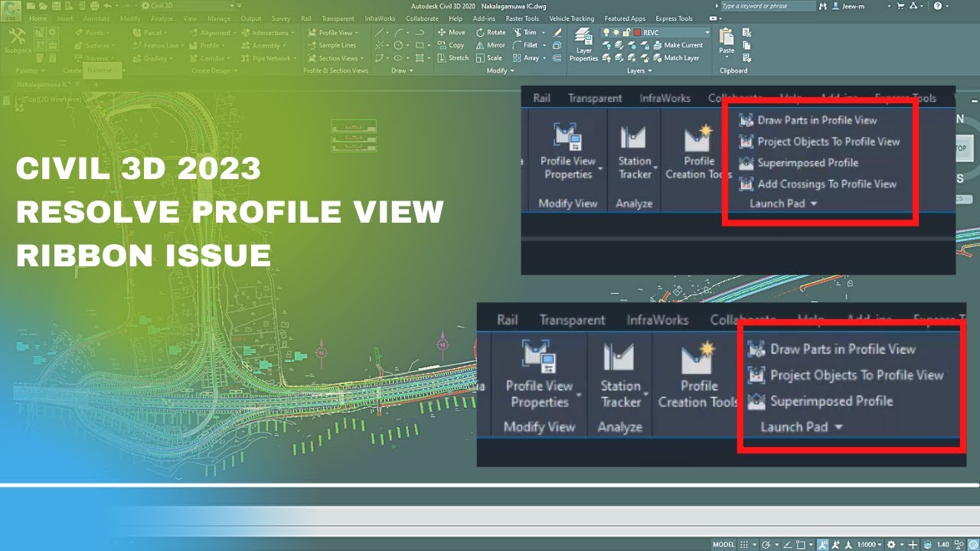Viewport: 980px width, 551px height.
Task: Expand the Alignment dropdown
Action: (234, 33)
